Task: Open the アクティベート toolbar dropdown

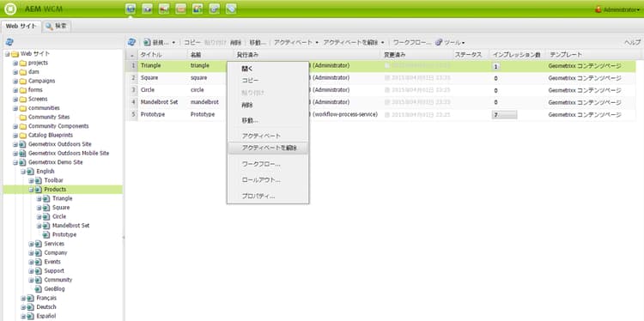Action: [x=317, y=43]
